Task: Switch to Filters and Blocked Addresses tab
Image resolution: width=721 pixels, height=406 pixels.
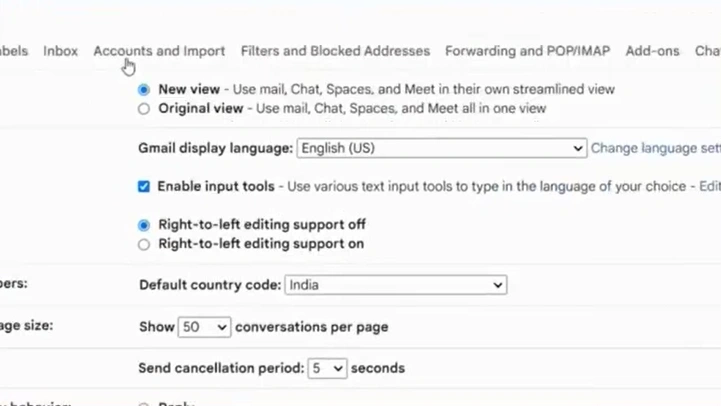Action: [x=335, y=51]
